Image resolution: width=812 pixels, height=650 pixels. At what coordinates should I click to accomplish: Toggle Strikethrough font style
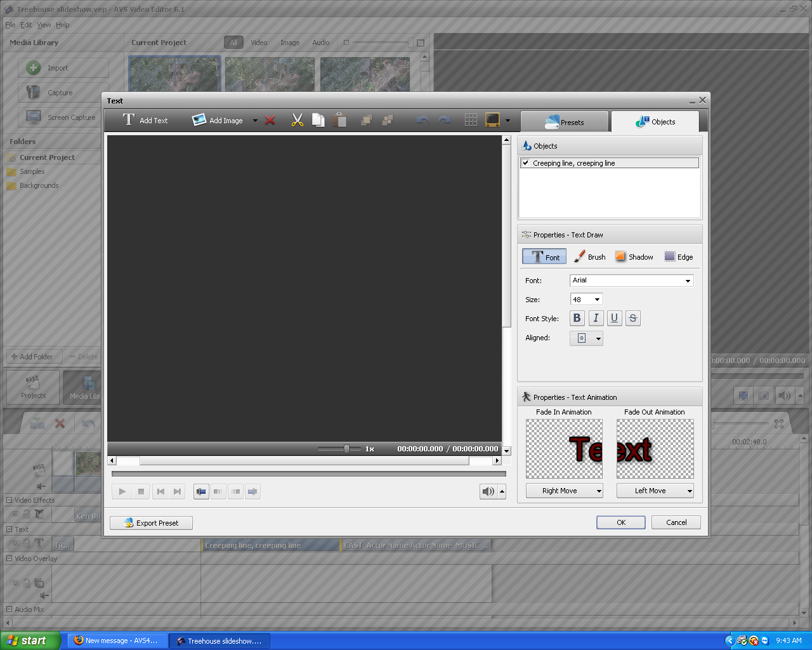coord(633,318)
